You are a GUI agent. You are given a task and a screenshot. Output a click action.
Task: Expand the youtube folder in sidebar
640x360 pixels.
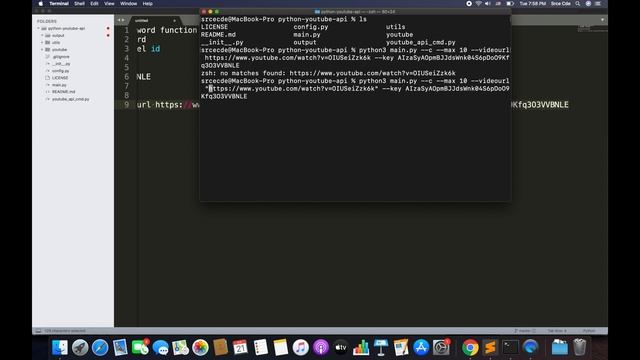[x=42, y=49]
